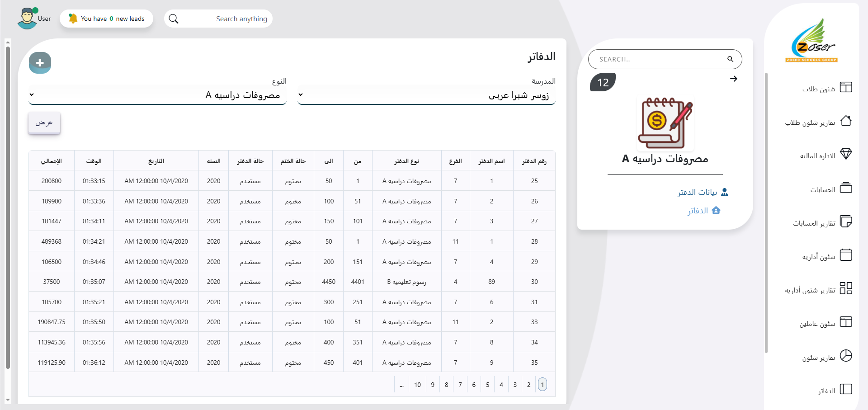868x410 pixels.
Task: Click the notification bell icon
Action: pos(73,19)
